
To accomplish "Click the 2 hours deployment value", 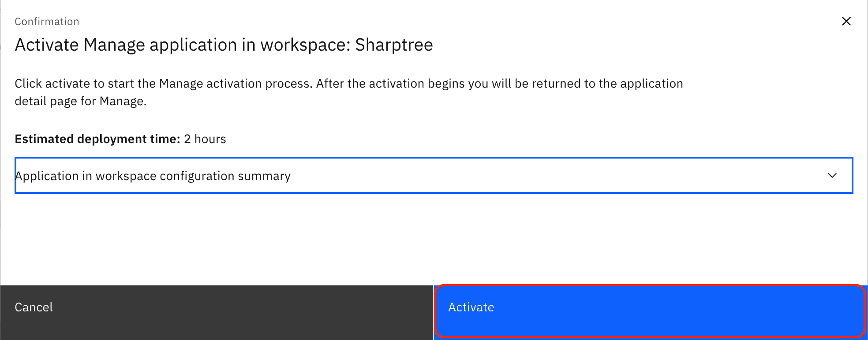I will [x=205, y=139].
